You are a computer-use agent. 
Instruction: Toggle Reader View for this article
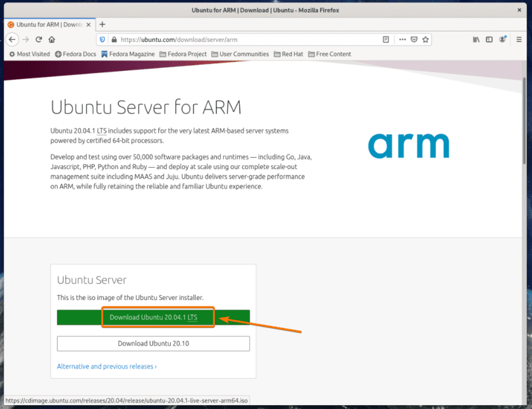[x=386, y=39]
